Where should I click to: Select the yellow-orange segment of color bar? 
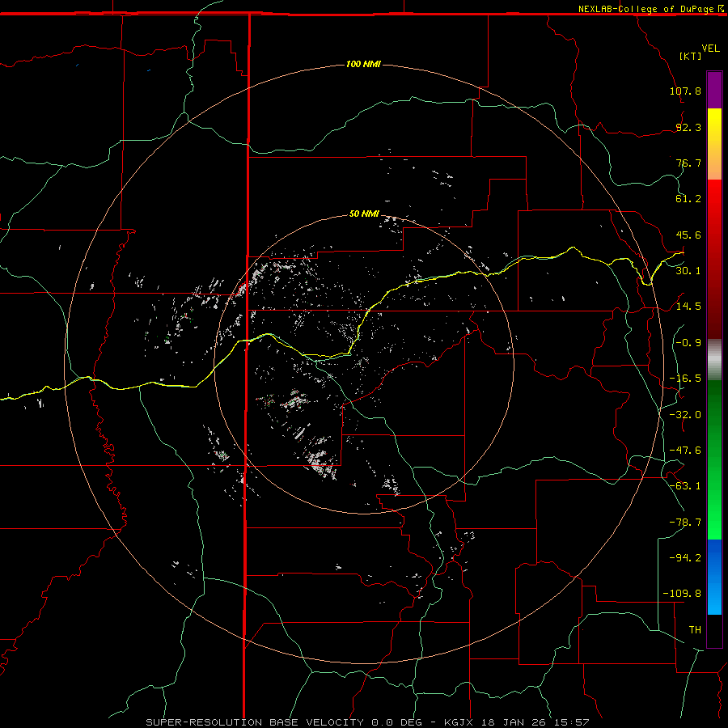(714, 144)
